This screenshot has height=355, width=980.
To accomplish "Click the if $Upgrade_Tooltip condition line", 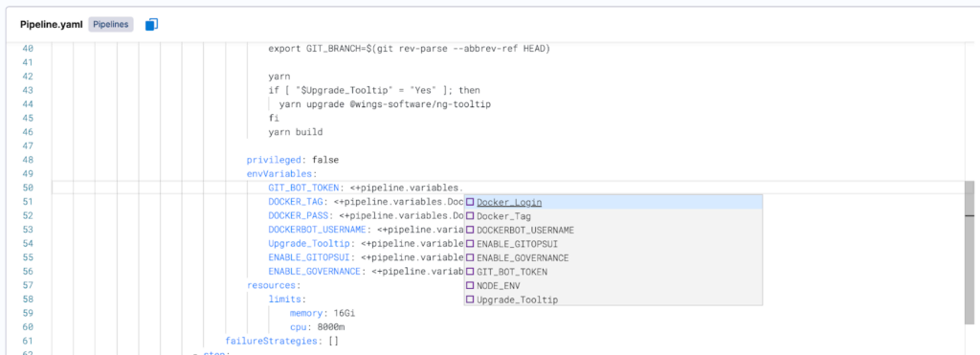I will click(374, 91).
